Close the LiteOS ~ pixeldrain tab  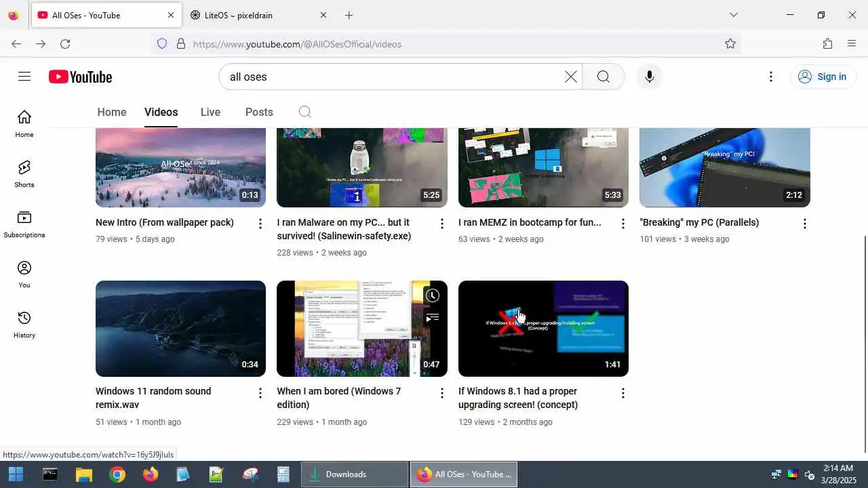[x=323, y=15]
